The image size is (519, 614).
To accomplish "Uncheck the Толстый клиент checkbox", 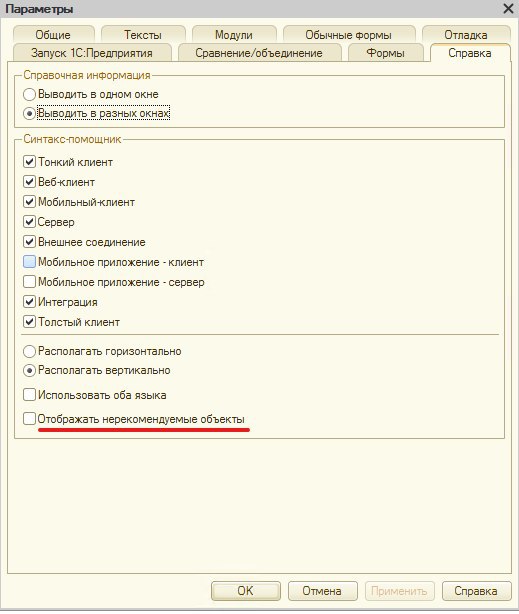I will pos(29,321).
